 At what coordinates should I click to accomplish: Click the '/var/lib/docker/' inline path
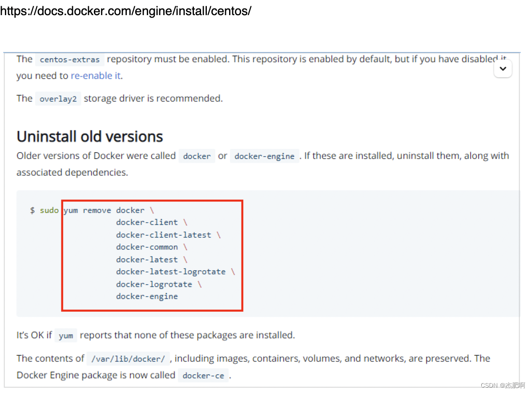point(128,359)
